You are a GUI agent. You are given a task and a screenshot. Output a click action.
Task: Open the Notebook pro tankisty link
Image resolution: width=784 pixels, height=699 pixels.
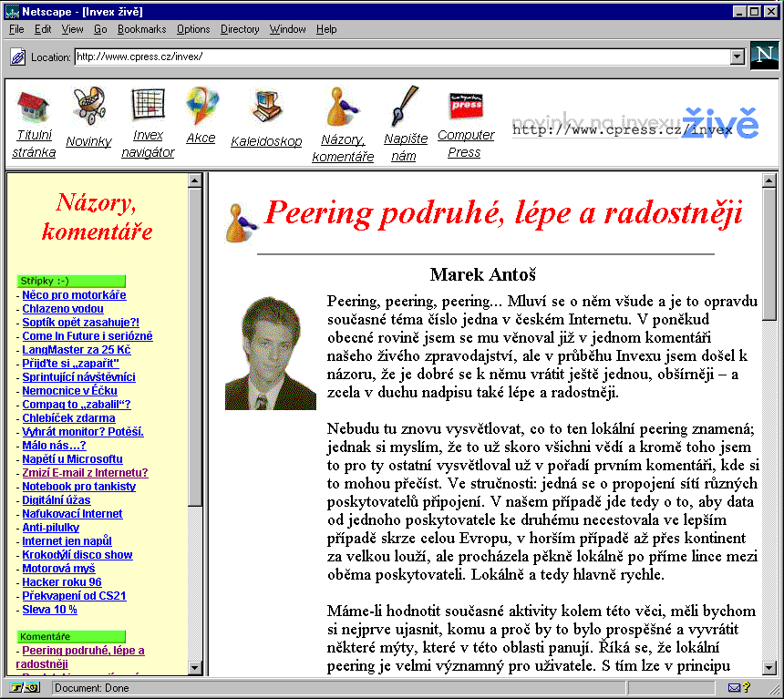click(x=79, y=487)
